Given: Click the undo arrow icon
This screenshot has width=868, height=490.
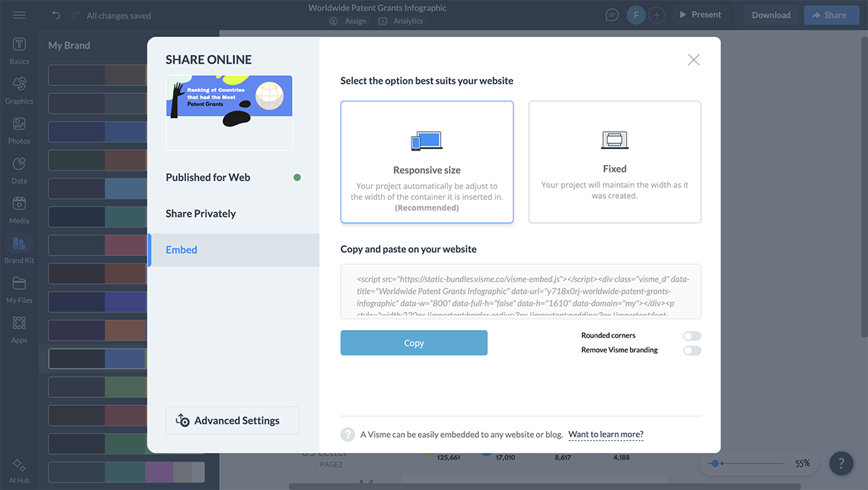Looking at the screenshot, I should point(56,15).
